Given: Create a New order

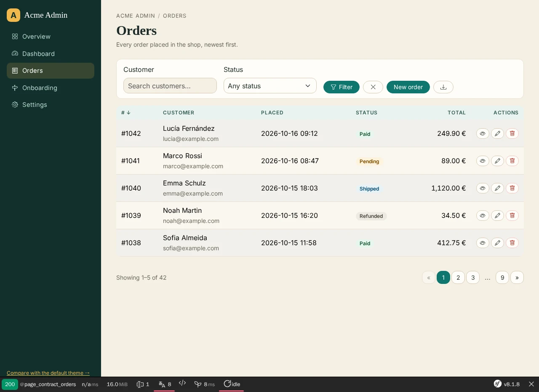Looking at the screenshot, I should [x=408, y=87].
